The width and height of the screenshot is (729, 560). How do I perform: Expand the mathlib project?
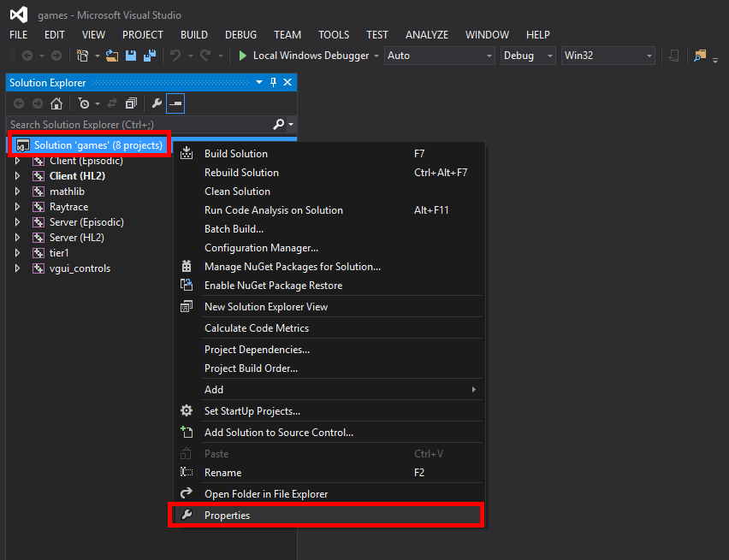[17, 192]
